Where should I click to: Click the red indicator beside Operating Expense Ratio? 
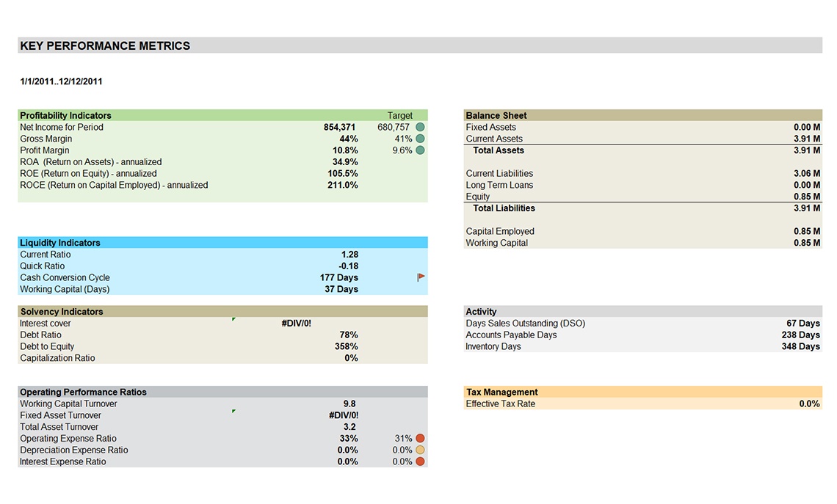coord(420,439)
